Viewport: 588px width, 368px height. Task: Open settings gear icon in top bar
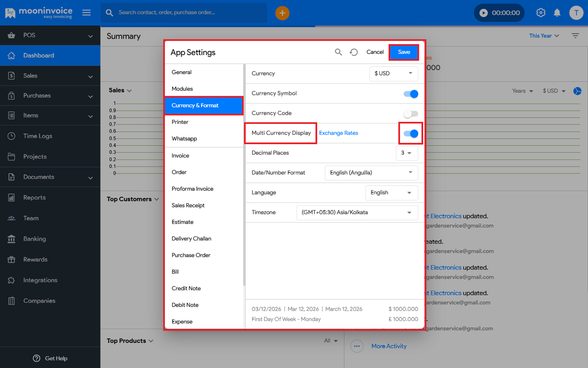coord(541,13)
